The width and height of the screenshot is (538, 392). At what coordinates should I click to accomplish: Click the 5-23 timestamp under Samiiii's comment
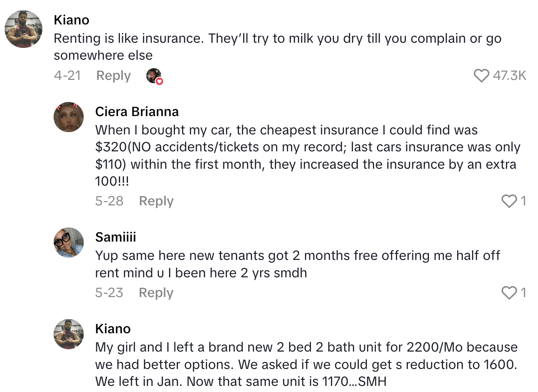click(108, 293)
